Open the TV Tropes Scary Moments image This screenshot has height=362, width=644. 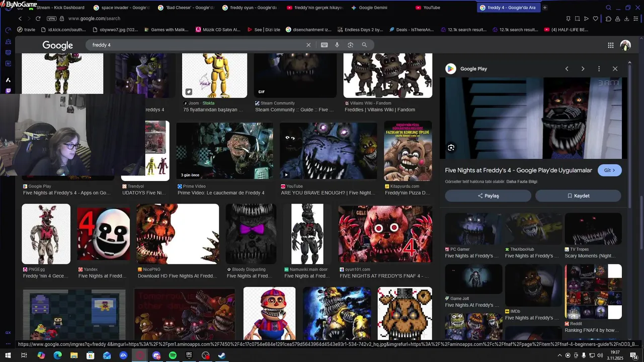click(x=593, y=229)
